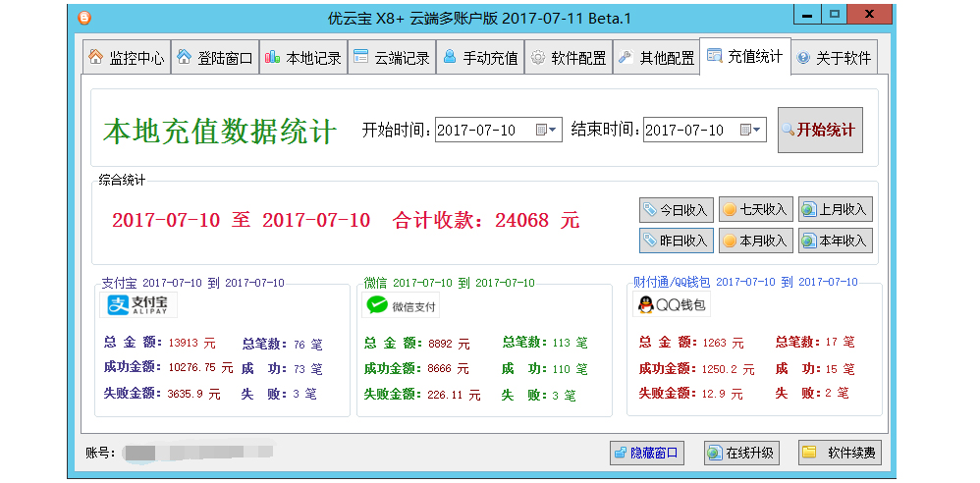Viewport: 980px width, 483px height.
Task: Click the 账号 label
Action: pyautogui.click(x=100, y=452)
